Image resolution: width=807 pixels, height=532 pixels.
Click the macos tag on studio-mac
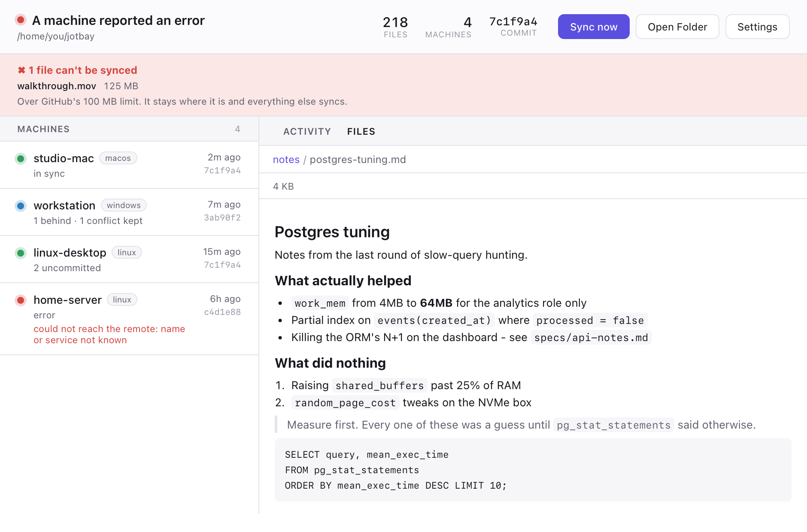pos(118,158)
